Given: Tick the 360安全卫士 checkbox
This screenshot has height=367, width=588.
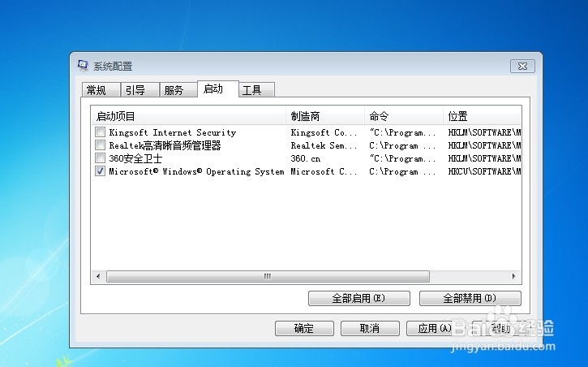Looking at the screenshot, I should (100, 158).
